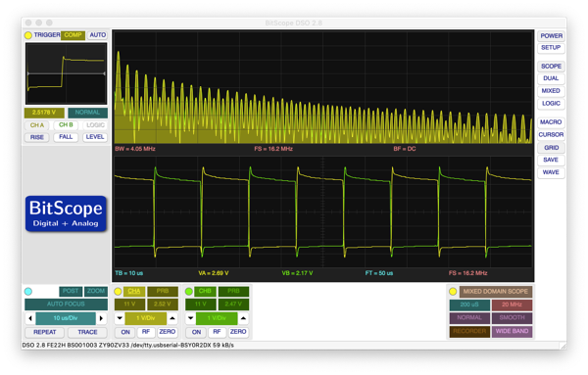Click the NORMAL trigger mode field
Viewport: 588px width, 375px height.
(x=88, y=113)
